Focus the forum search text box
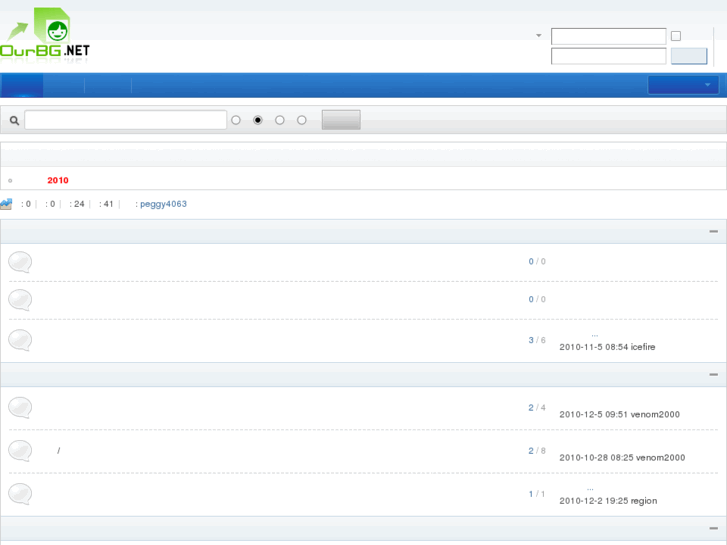Image resolution: width=727 pixels, height=545 pixels. [126, 120]
